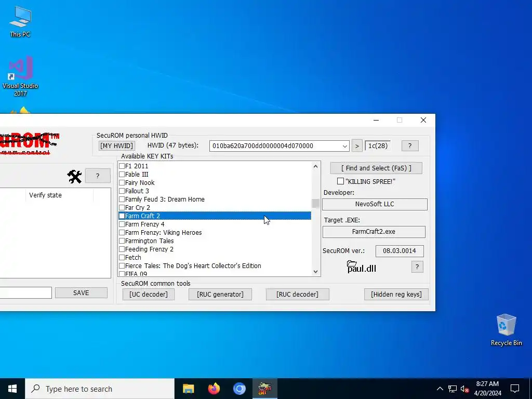This screenshot has height=399, width=532.
Task: Click the ? button beside the tools icon
Action: (98, 176)
